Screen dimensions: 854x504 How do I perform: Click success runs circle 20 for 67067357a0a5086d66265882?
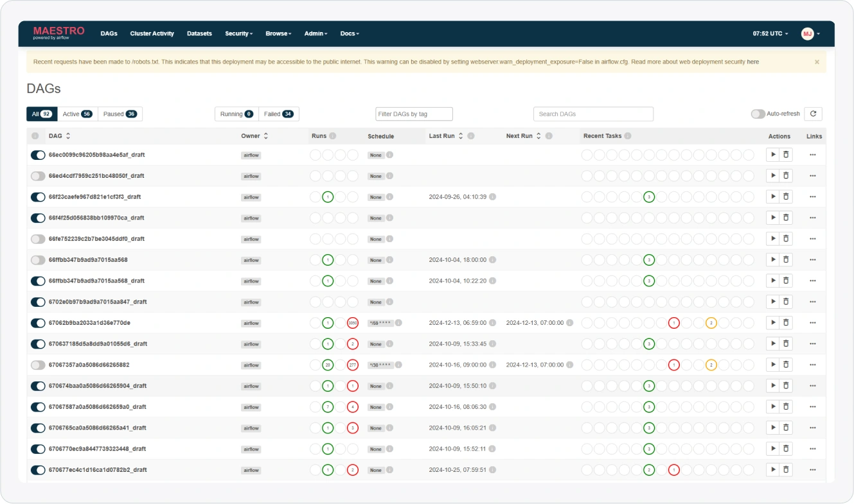[328, 365]
